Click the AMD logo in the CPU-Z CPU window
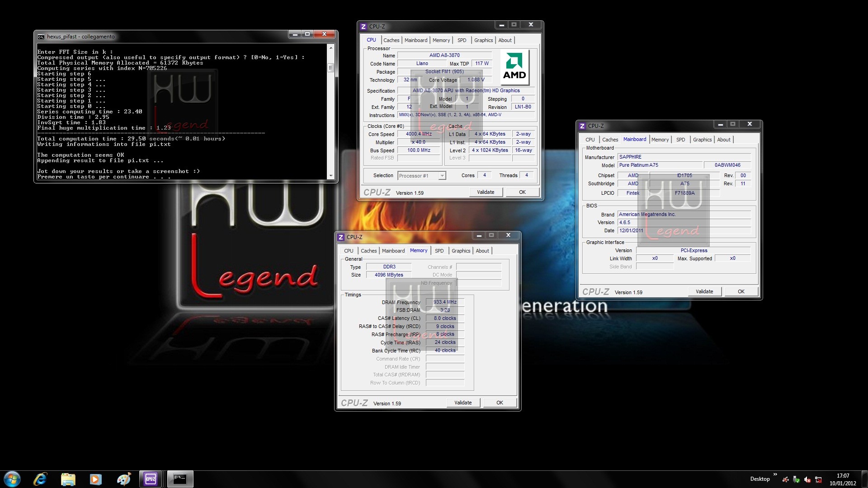 tap(514, 66)
